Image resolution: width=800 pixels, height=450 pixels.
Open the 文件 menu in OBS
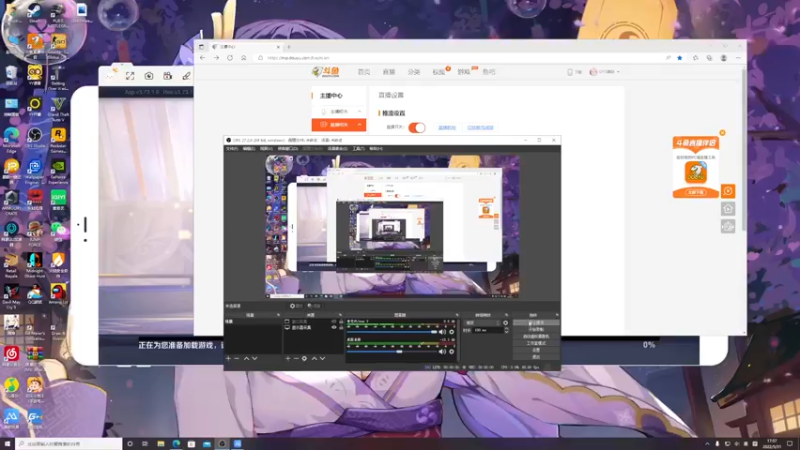(x=232, y=149)
